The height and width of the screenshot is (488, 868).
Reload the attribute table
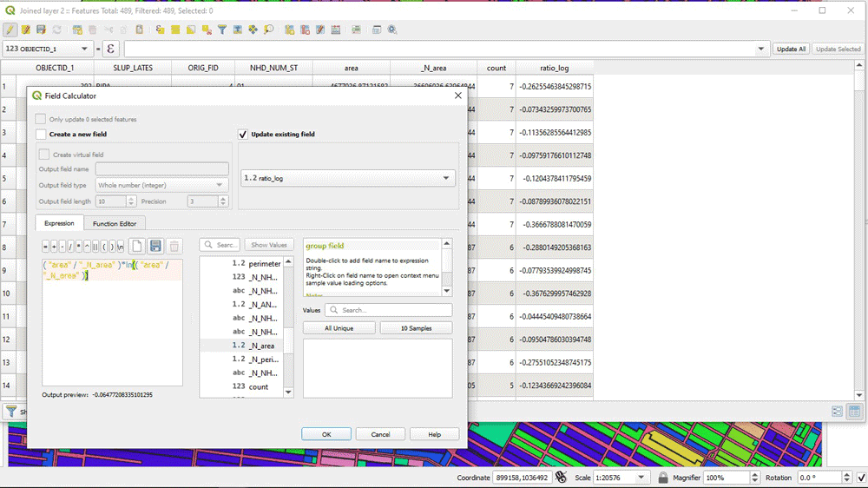click(x=56, y=30)
